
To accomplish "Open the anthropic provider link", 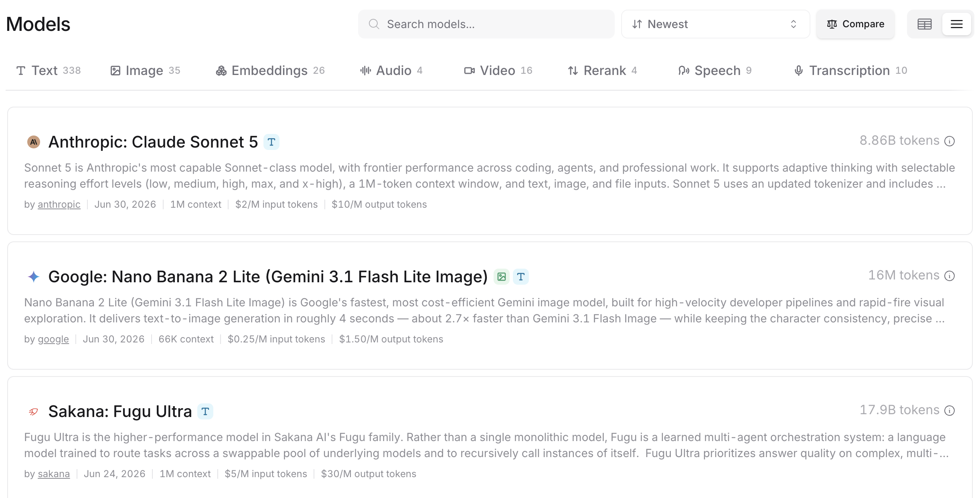I will click(x=59, y=204).
